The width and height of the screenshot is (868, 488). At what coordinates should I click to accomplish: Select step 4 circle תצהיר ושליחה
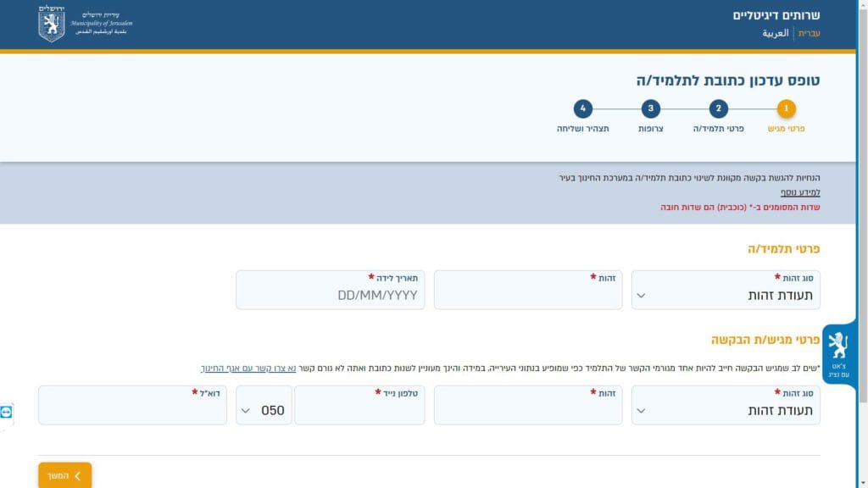coord(582,108)
